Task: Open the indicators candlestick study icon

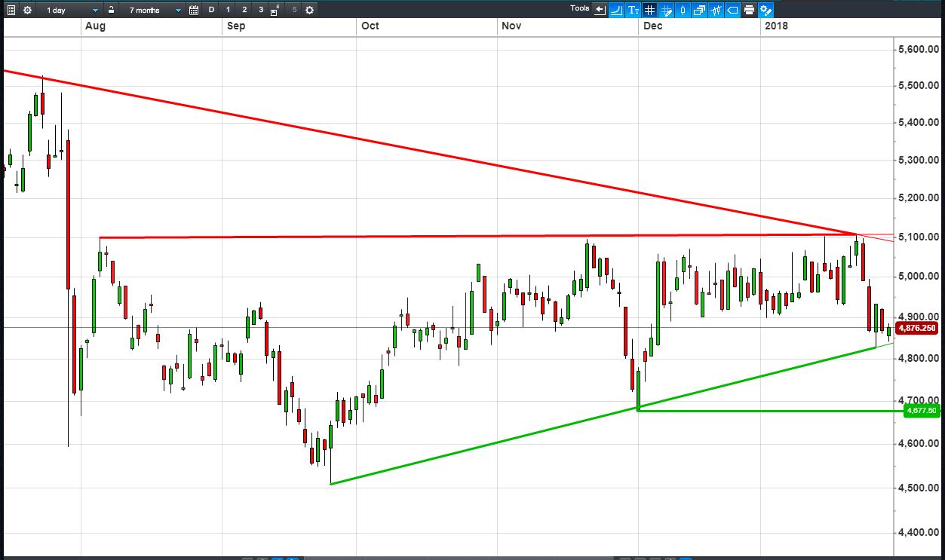Action: [716, 10]
